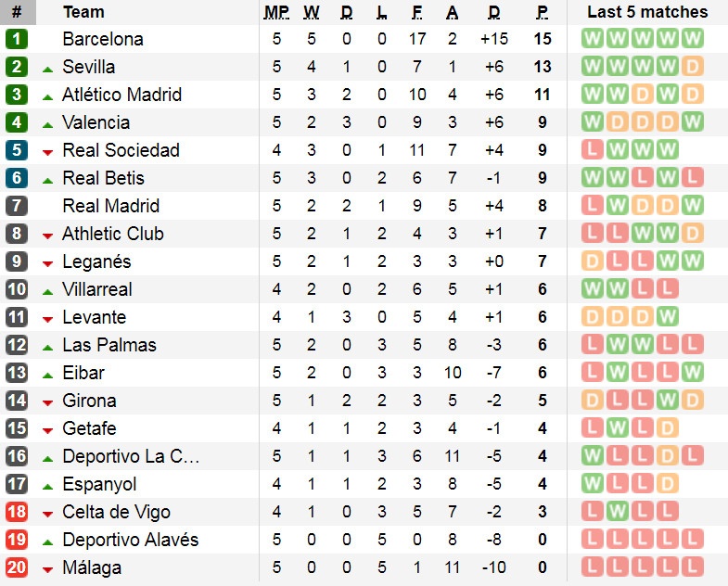Click the Last 5 matches header

tap(647, 12)
